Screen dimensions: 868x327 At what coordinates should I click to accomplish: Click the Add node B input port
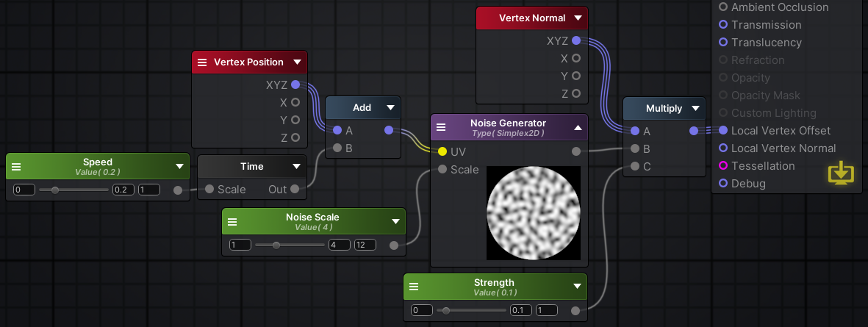[x=337, y=148]
